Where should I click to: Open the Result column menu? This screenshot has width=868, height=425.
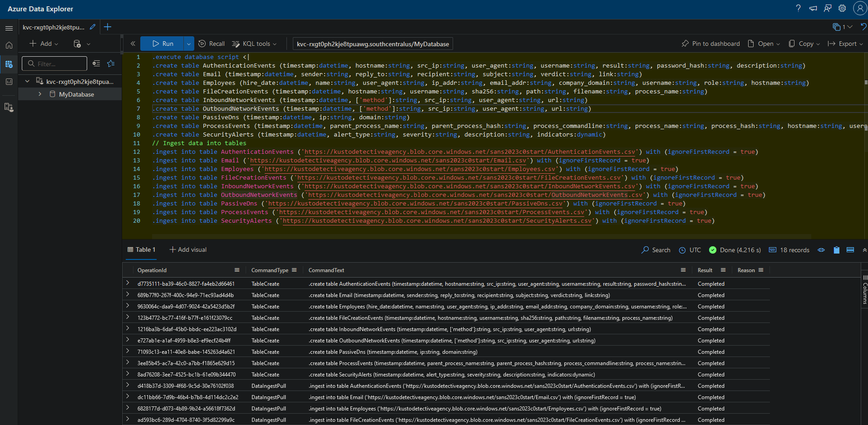tap(723, 270)
